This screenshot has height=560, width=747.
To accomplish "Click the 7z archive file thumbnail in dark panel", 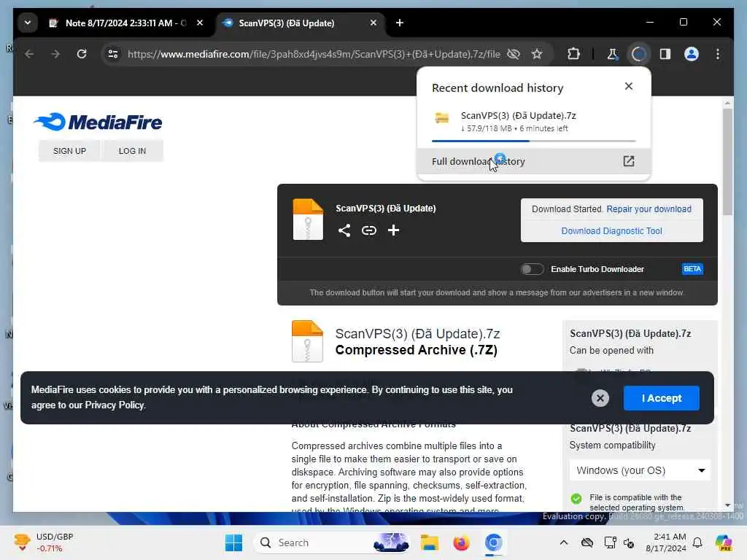I will pos(308,219).
